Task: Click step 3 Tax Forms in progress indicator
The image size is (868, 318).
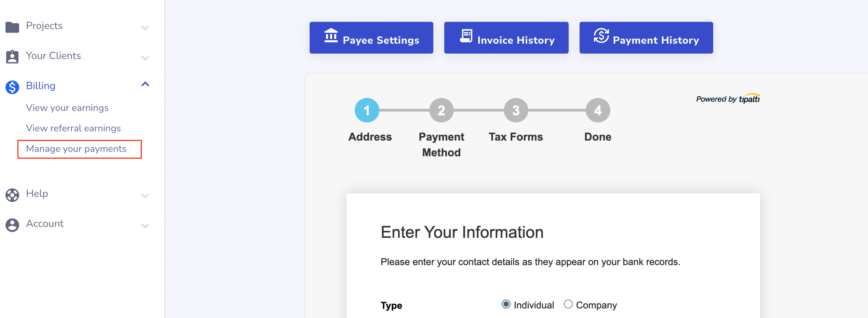Action: (x=516, y=110)
